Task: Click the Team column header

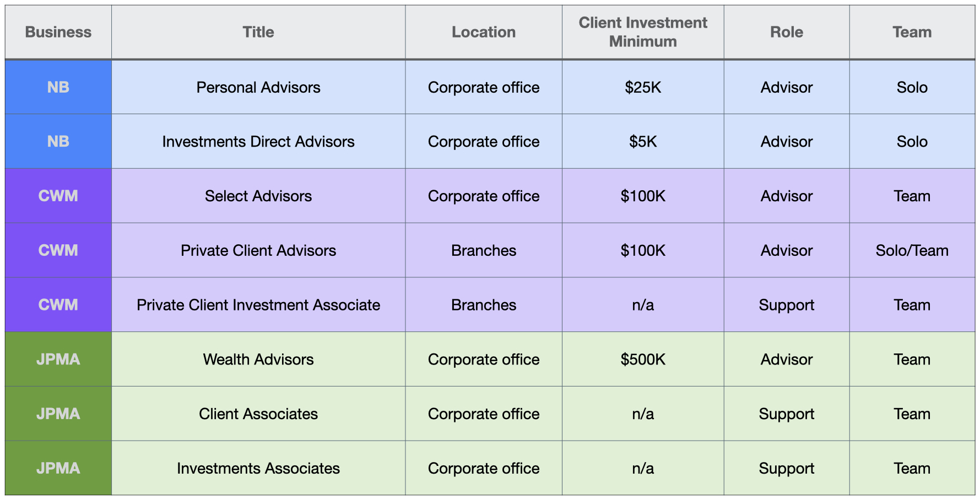Action: tap(912, 32)
